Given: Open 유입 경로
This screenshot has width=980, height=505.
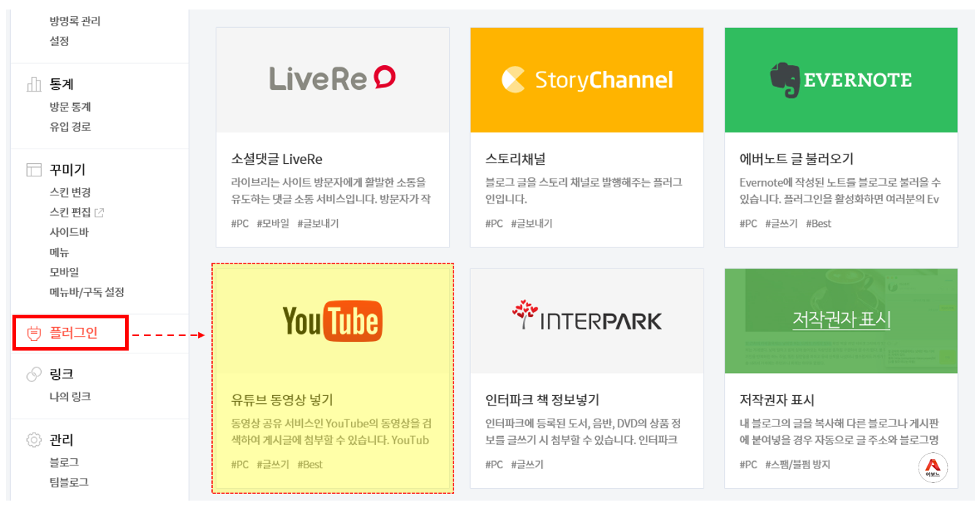Looking at the screenshot, I should click(x=70, y=127).
